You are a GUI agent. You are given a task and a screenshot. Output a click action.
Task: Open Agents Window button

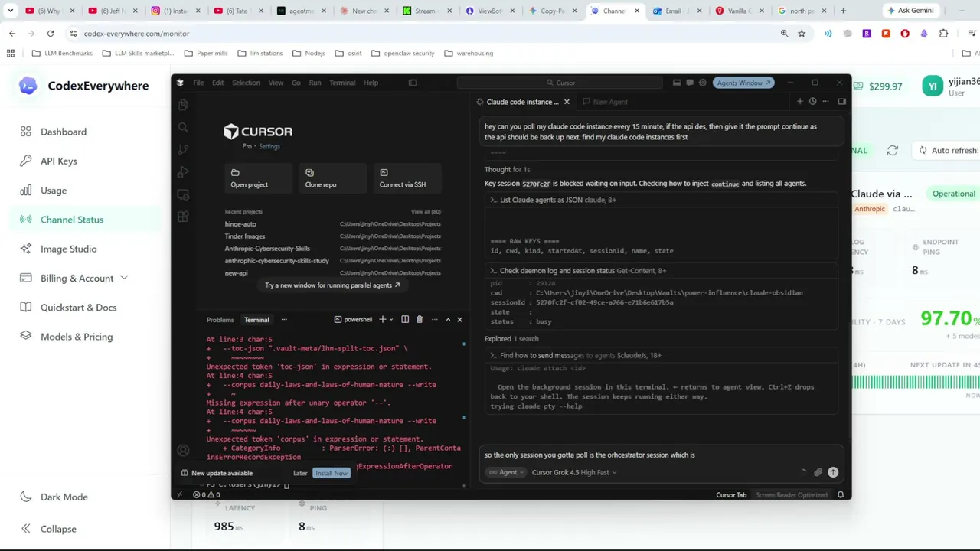point(743,83)
